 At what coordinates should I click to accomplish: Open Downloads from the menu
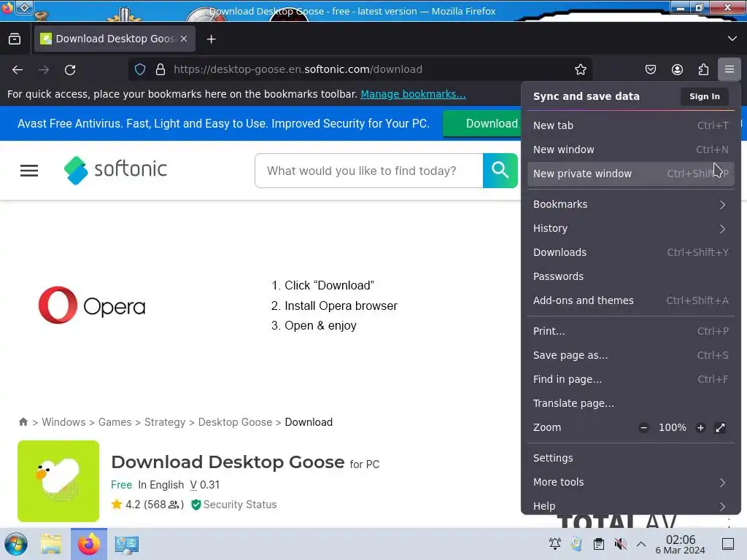pos(631,252)
